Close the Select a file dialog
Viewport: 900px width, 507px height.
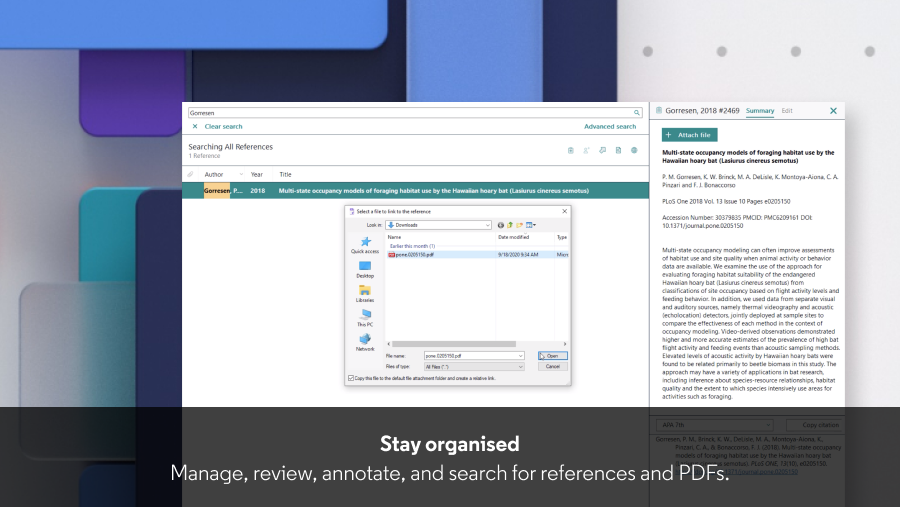click(564, 211)
